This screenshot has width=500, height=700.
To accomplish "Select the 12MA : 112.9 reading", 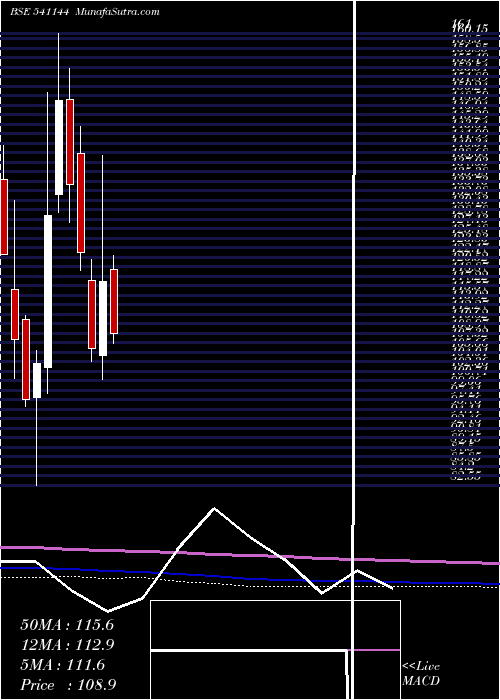I will click(67, 645).
